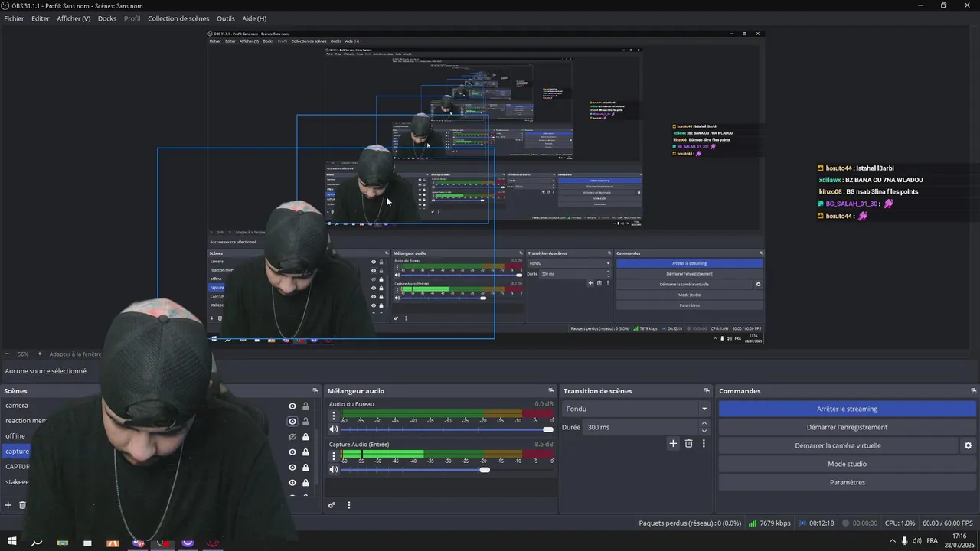Show the hidden offline row
The height and width of the screenshot is (551, 980).
[292, 437]
